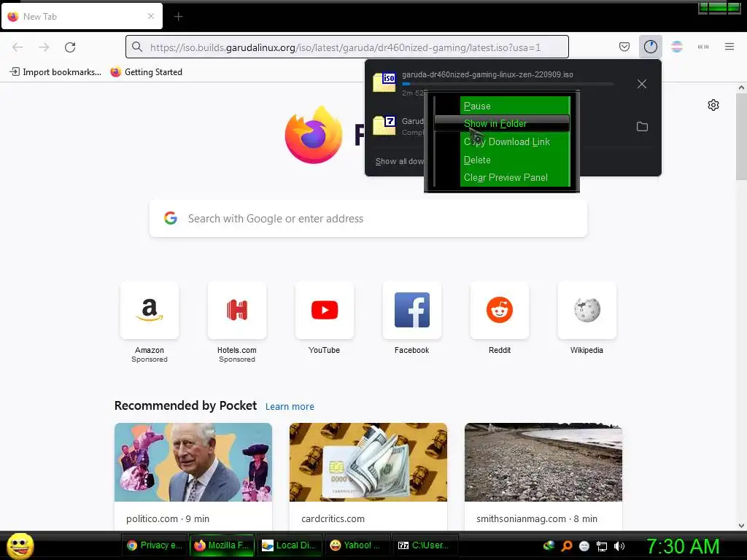Image resolution: width=747 pixels, height=560 pixels.
Task: Open the smiley face Start button
Action: (x=20, y=545)
